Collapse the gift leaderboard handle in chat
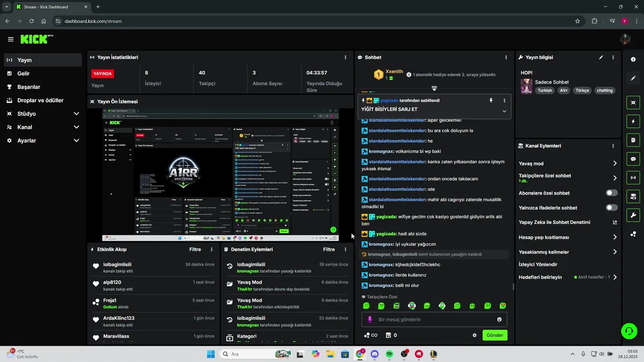 [x=434, y=88]
